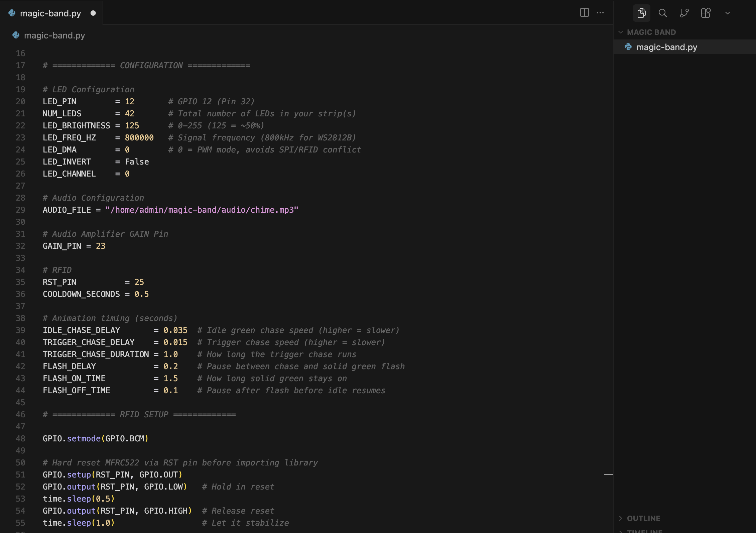Click the unsaved changes dot on the tab

93,13
